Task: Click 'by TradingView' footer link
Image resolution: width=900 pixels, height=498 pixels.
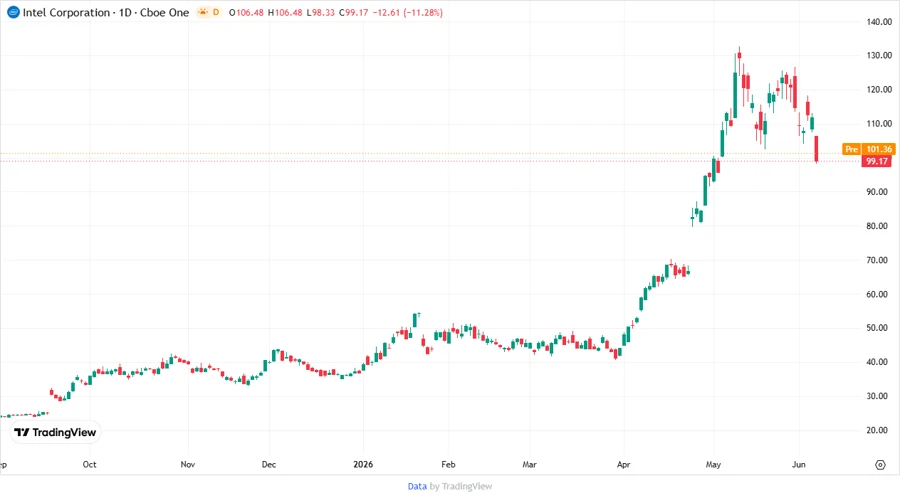Action: click(461, 486)
